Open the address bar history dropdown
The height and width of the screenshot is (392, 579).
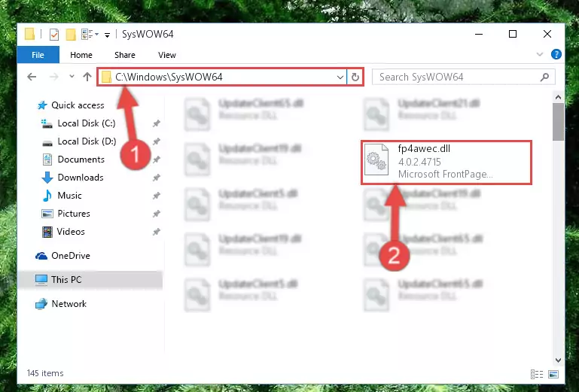tap(340, 77)
